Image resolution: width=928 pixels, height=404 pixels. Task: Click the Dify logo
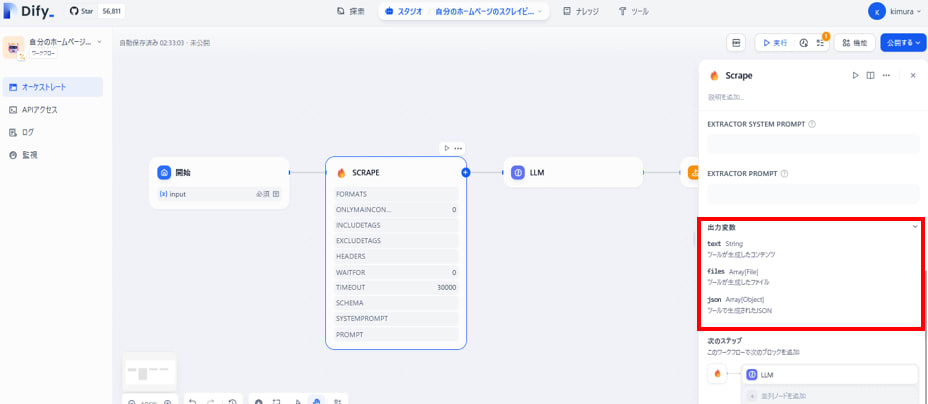click(29, 11)
